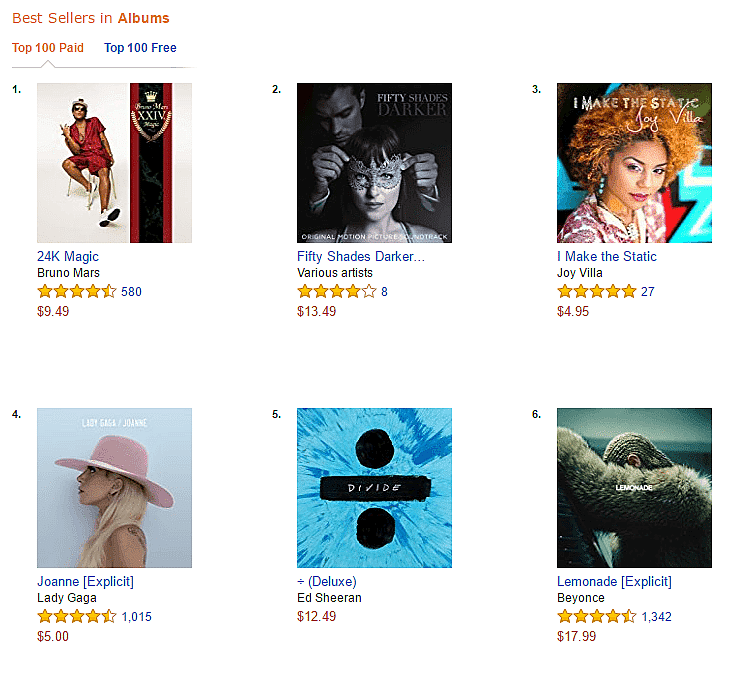This screenshot has width=756, height=677.
Task: Open the ÷ (Deluxe) album link
Action: 327,582
